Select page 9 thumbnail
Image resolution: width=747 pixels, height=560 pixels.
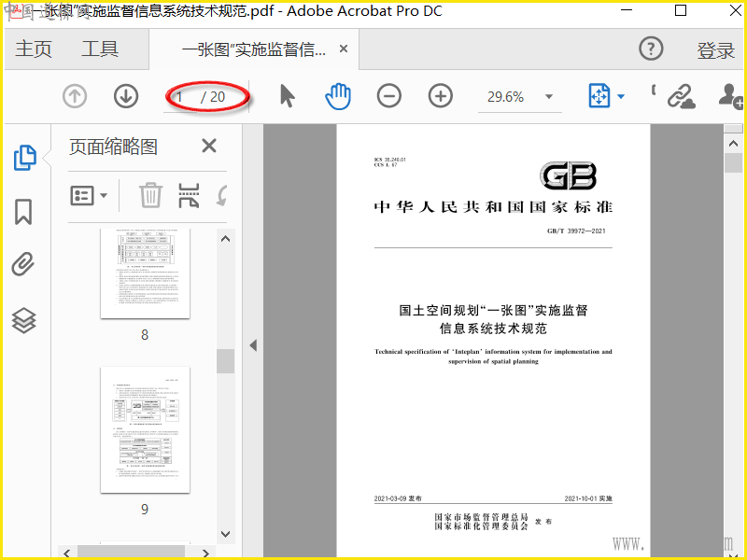[146, 430]
